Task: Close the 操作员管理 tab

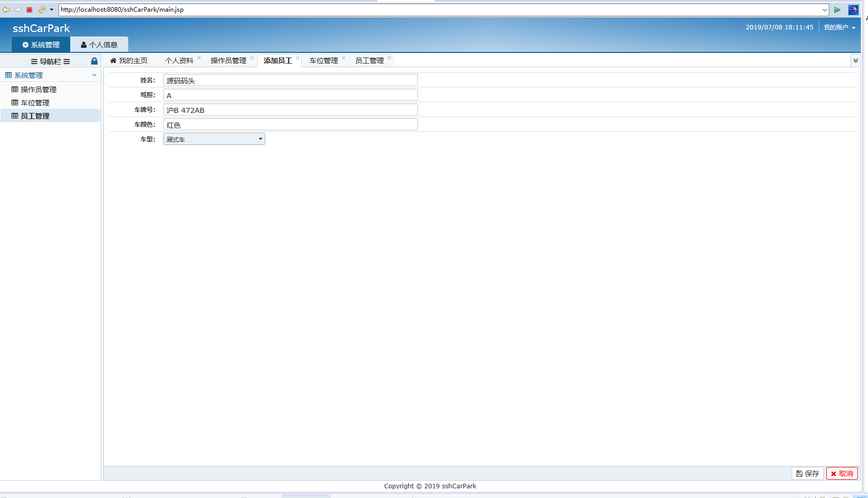Action: tap(252, 58)
